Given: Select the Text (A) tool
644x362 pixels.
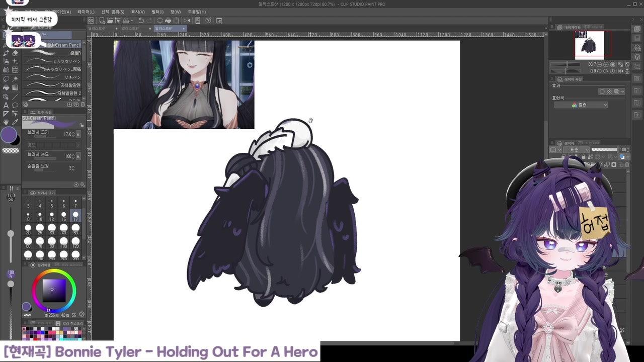Looking at the screenshot, I should coord(6,105).
